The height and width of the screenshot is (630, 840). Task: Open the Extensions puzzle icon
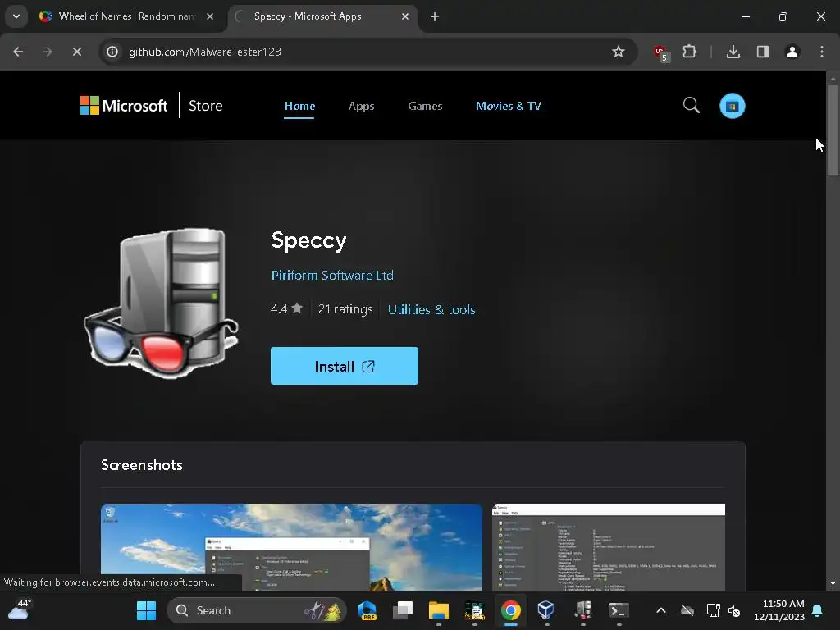[689, 52]
